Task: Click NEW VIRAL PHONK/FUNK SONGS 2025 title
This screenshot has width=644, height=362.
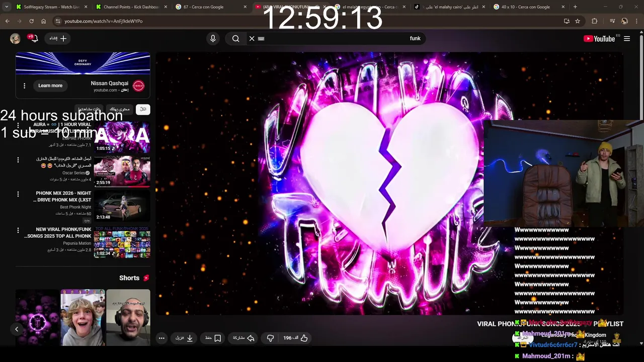Action: [x=58, y=233]
